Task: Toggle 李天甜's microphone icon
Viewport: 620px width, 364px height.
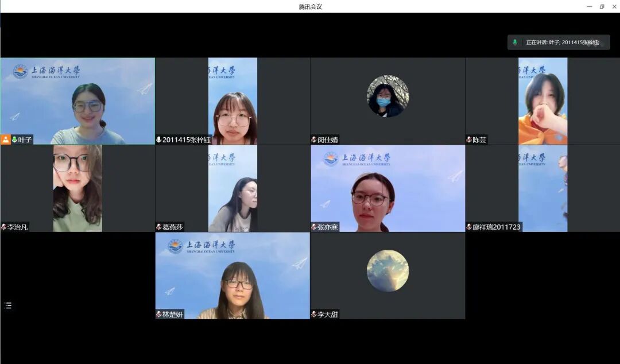Action: (314, 314)
